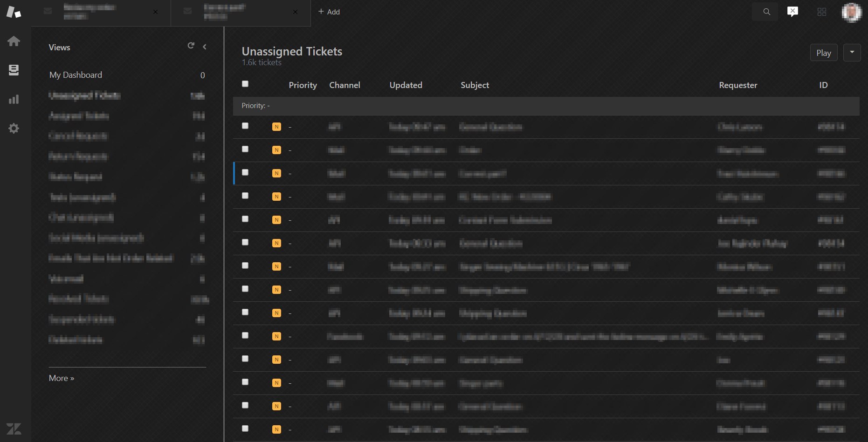The height and width of the screenshot is (442, 868).
Task: Open More views via the More link
Action: pos(61,378)
